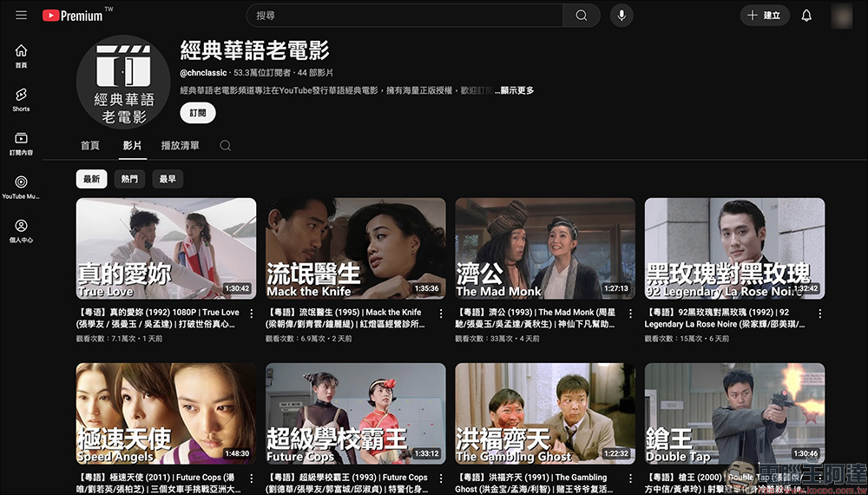
Task: Play 流氓醫生 Mack the Knife thumbnail
Action: pos(355,248)
